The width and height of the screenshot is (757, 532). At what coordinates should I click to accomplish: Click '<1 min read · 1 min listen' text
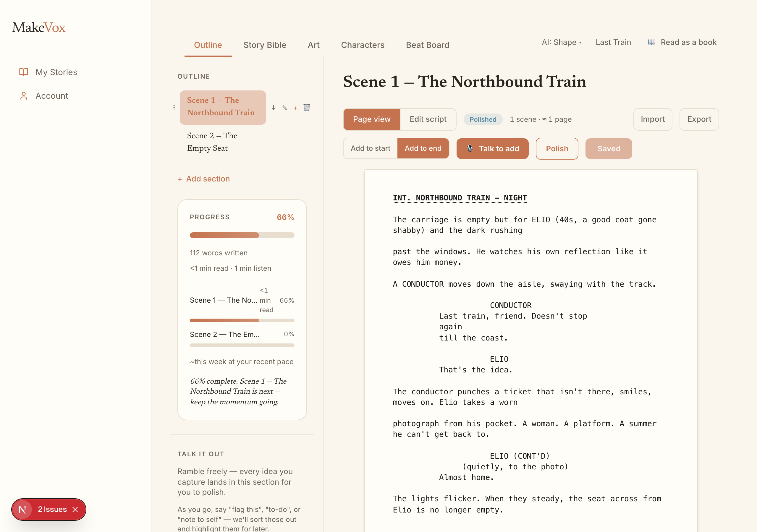230,268
